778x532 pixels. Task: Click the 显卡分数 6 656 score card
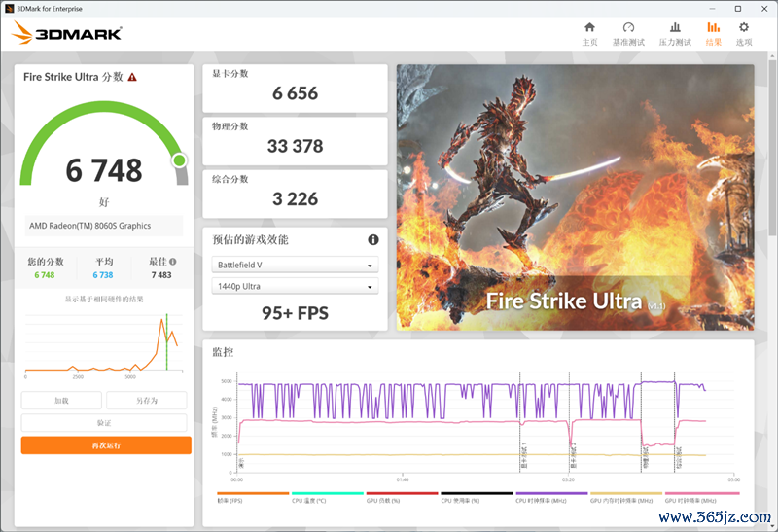coord(296,89)
